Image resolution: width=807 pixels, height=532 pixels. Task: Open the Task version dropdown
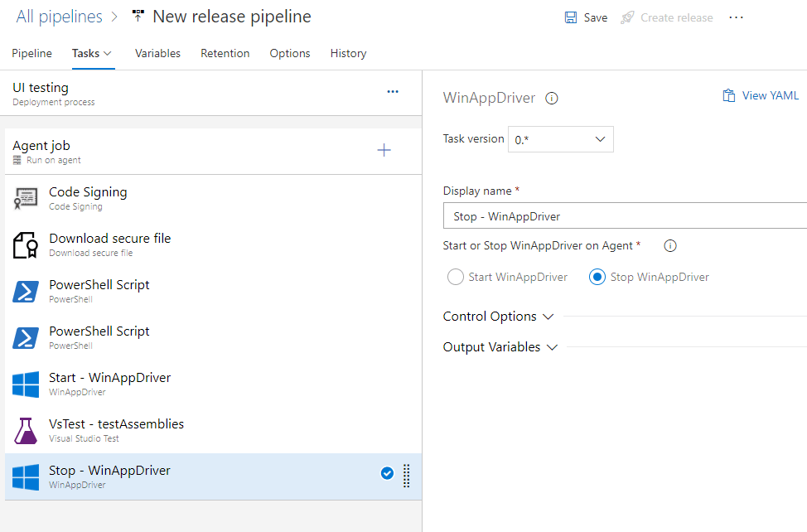click(x=561, y=139)
